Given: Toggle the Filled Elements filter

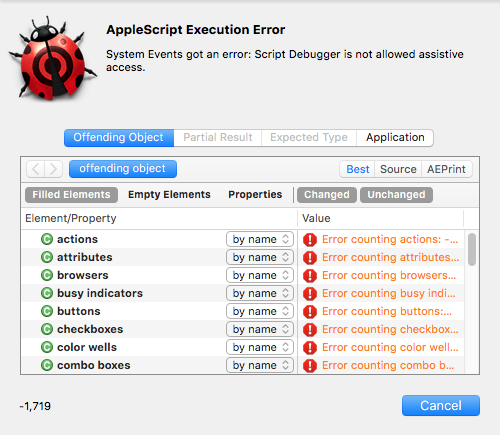Looking at the screenshot, I should point(71,195).
